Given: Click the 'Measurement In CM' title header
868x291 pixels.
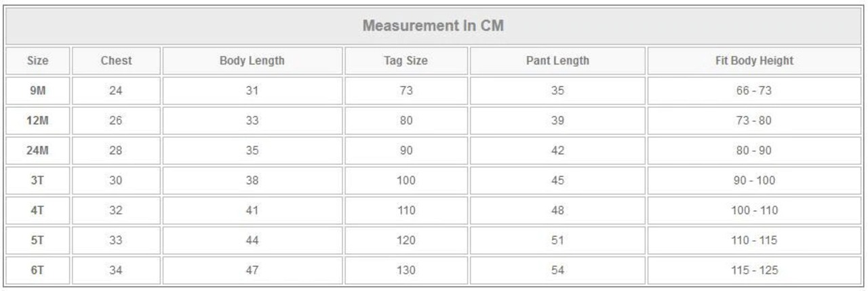Looking at the screenshot, I should (x=433, y=26).
